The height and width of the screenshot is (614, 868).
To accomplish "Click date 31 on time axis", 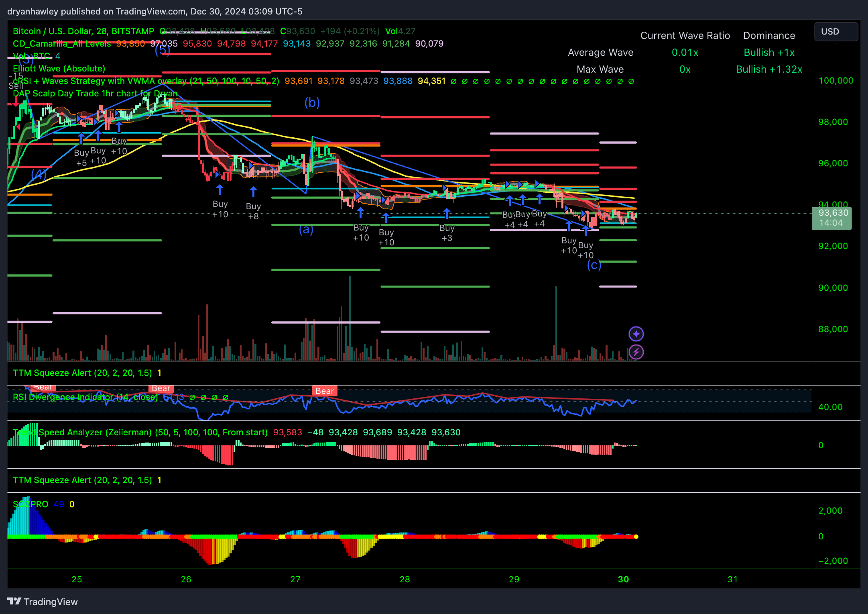I will pyautogui.click(x=733, y=579).
